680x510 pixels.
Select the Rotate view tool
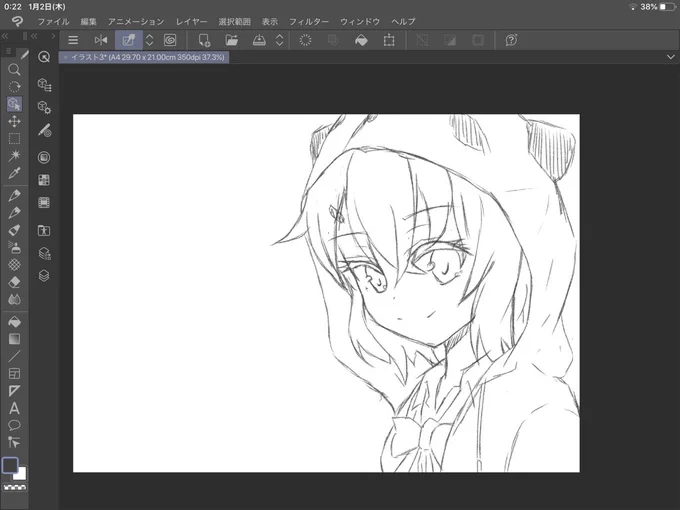tap(14, 87)
